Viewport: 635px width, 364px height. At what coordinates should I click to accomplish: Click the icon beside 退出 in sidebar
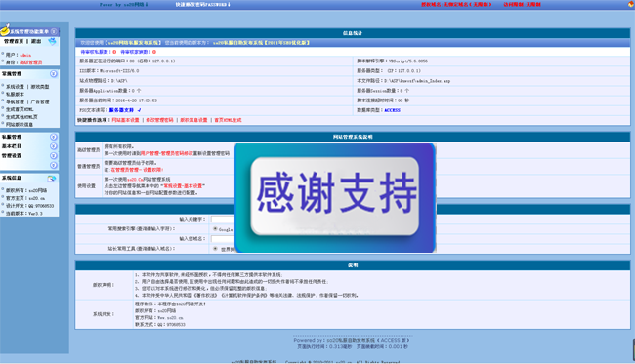coord(52,41)
